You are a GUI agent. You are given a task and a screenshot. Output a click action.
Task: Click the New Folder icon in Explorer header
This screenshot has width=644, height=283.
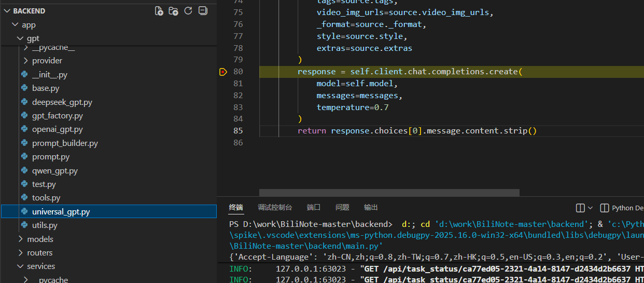coord(174,11)
